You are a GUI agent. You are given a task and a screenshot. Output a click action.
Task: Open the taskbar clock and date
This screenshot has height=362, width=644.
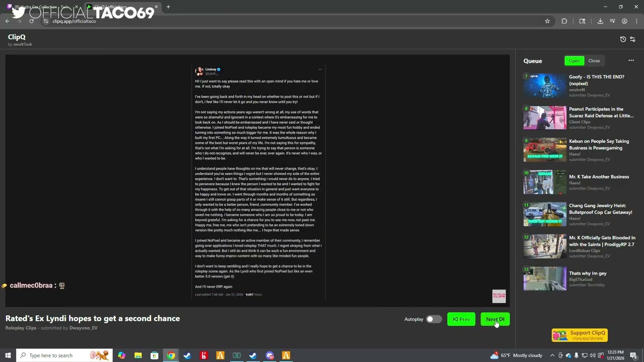615,355
